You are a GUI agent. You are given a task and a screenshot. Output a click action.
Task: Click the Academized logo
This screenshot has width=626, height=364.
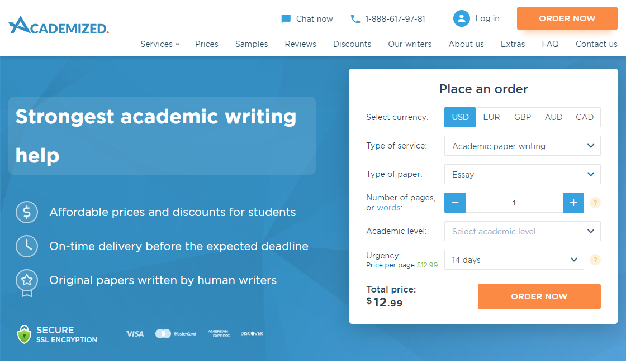59,25
